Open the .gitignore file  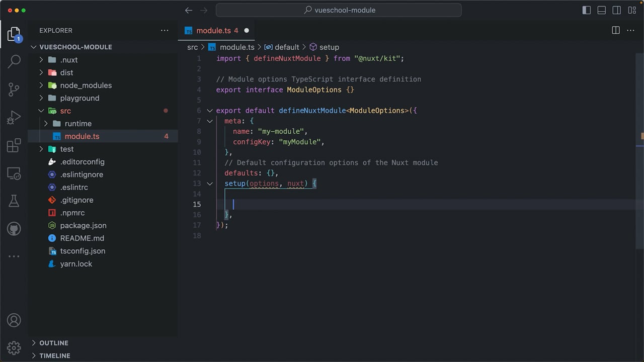point(103,200)
